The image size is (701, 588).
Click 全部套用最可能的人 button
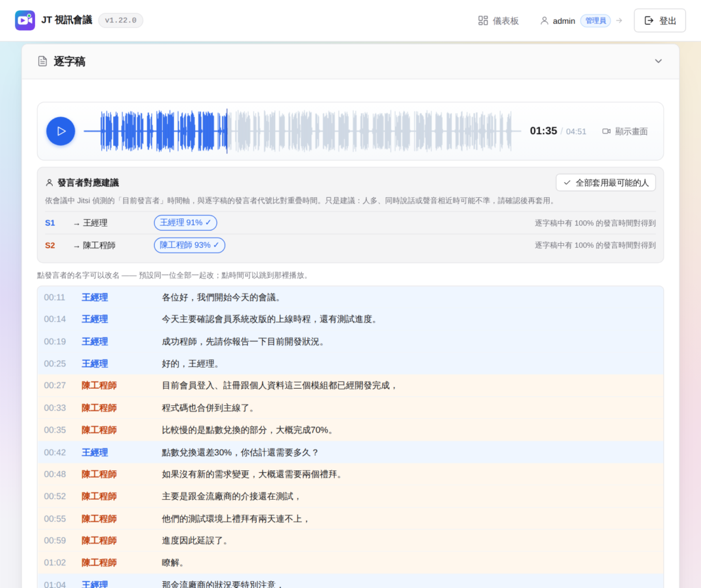tap(606, 183)
